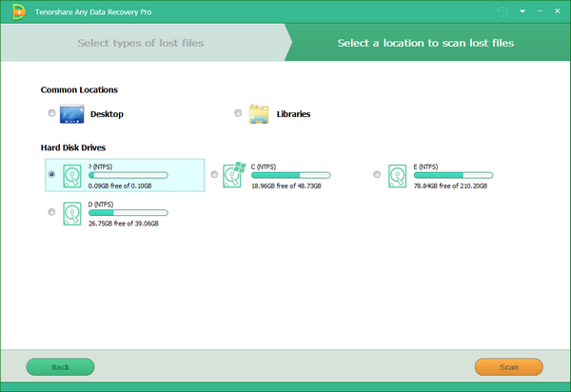Click the history icon in title bar
The height and width of the screenshot is (392, 571).
point(502,10)
